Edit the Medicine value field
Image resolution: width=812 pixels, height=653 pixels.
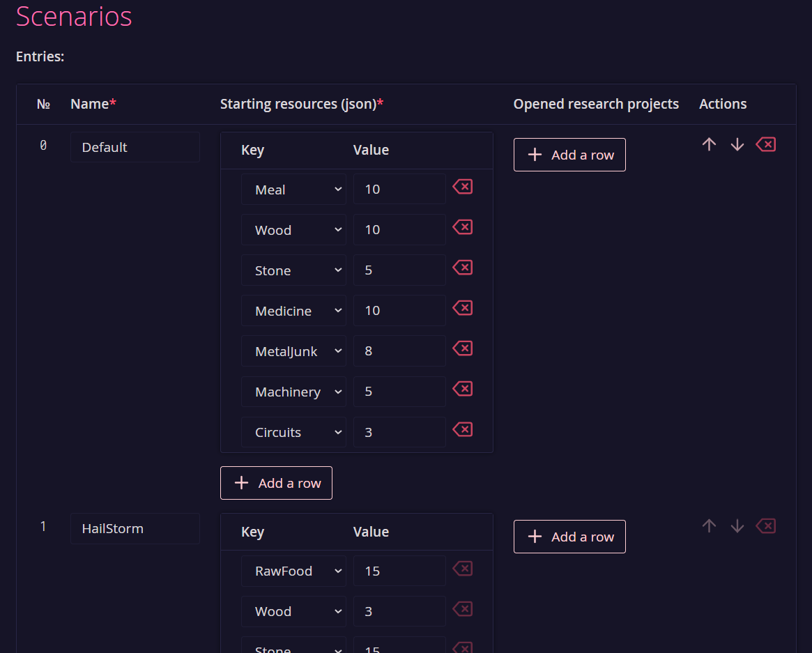[x=399, y=310]
